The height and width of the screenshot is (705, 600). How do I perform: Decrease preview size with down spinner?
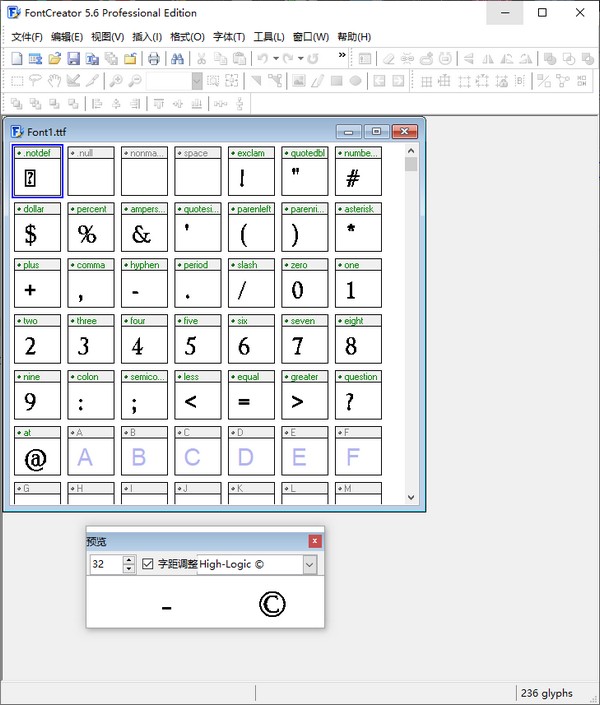pyautogui.click(x=129, y=569)
